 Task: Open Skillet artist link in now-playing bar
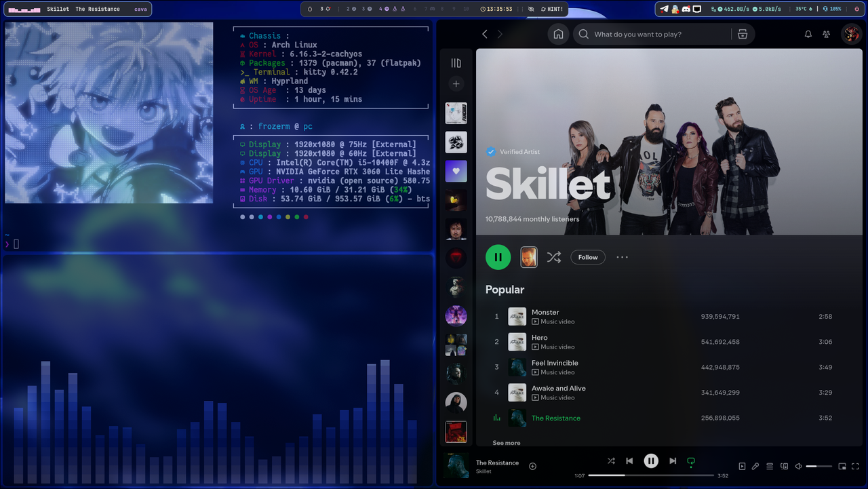484,471
